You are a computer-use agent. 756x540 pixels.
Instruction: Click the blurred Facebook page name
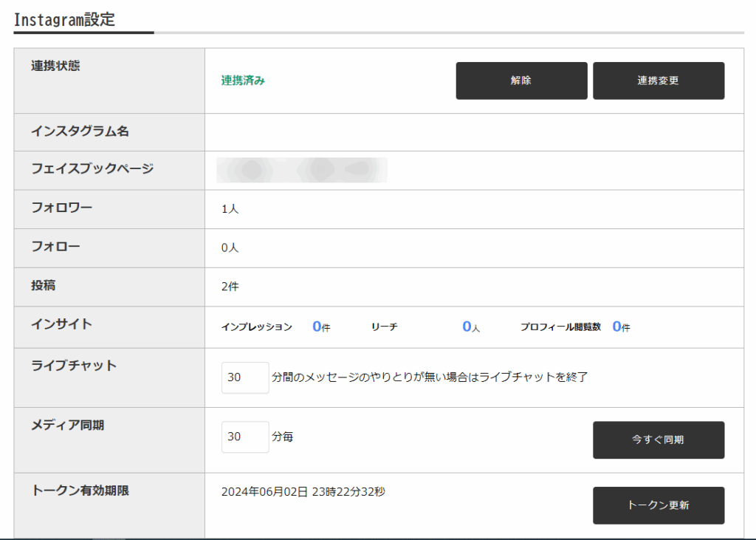point(301,170)
